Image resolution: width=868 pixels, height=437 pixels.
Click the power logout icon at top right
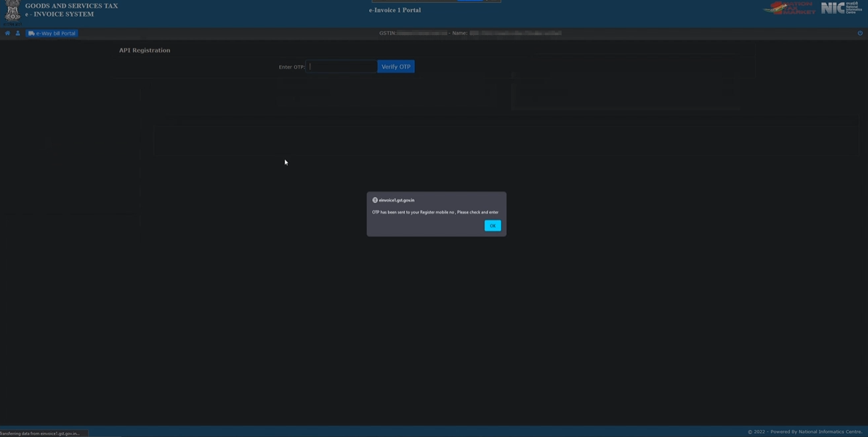(x=860, y=33)
